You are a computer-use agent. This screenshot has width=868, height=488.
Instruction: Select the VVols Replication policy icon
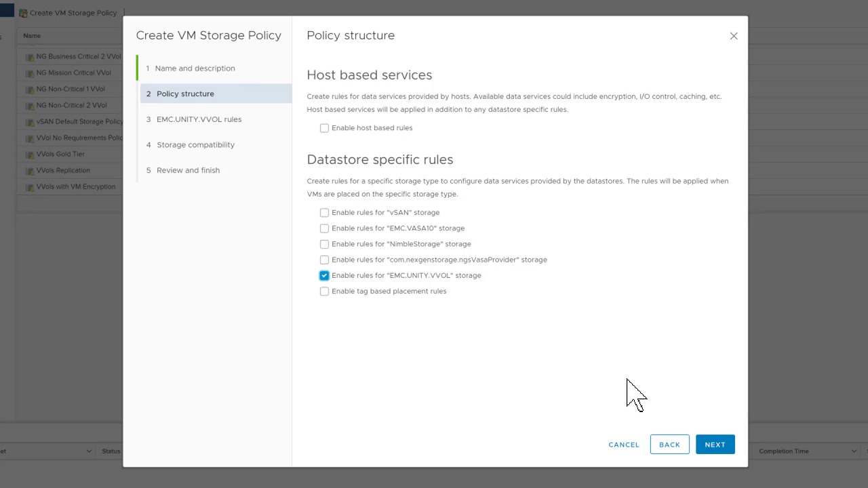[x=30, y=171]
